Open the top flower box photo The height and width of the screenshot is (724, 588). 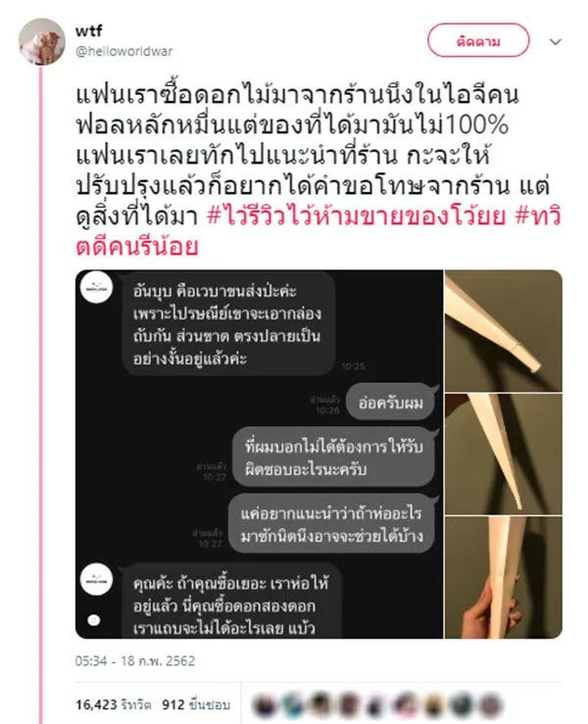point(504,331)
